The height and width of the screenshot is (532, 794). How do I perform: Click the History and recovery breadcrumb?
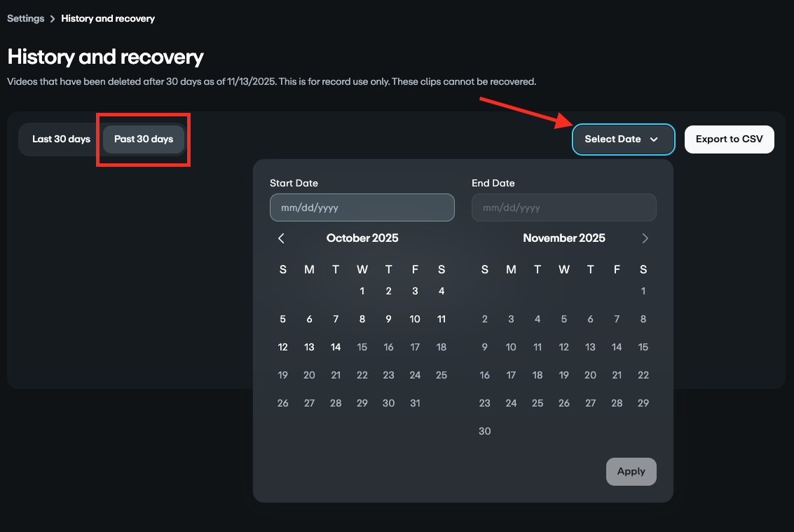[x=107, y=18]
